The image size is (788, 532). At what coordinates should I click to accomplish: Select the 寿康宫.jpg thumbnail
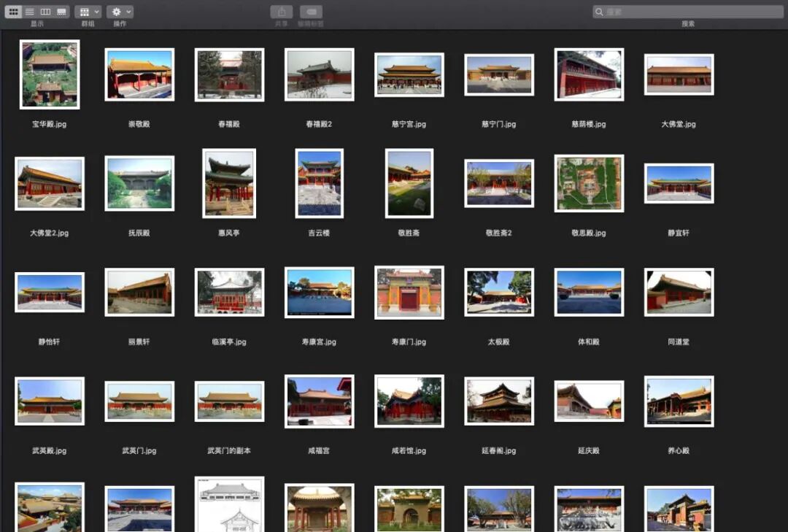[319, 292]
